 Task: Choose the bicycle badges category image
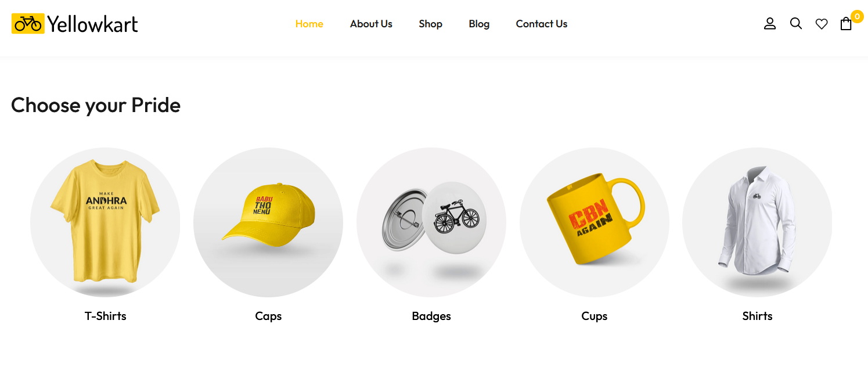[431, 222]
